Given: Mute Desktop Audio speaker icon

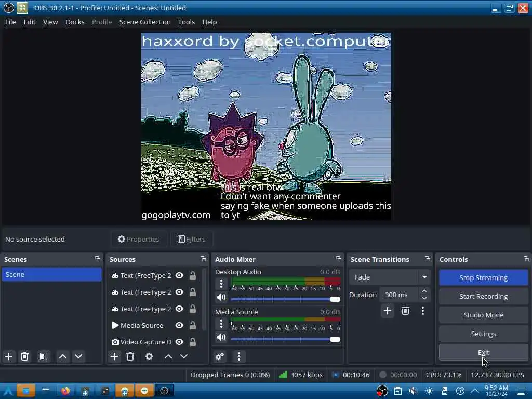Looking at the screenshot, I should pos(221,298).
